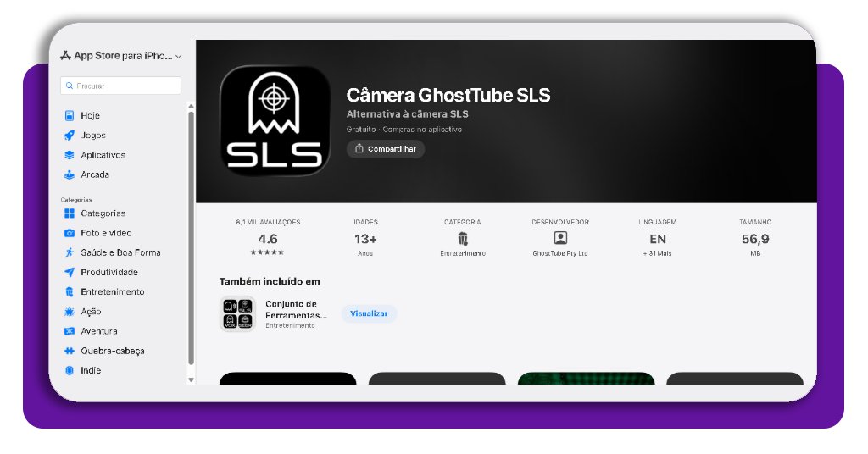868x454 pixels.
Task: Click the sidebar vertical scrollbar thumb
Action: point(191,238)
